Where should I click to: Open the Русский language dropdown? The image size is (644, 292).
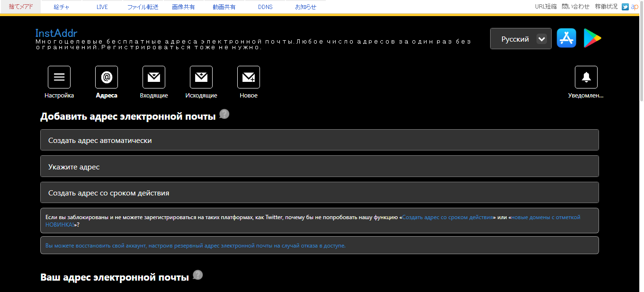(x=520, y=39)
